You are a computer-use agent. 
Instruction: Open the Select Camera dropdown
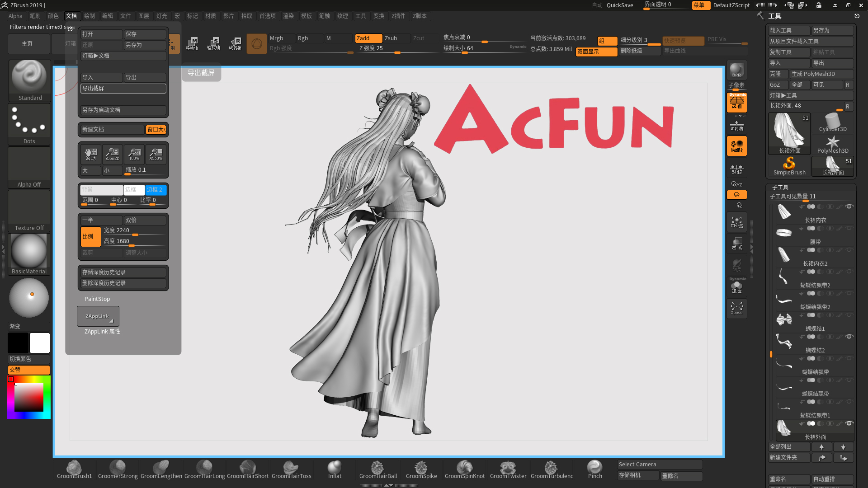click(x=660, y=465)
